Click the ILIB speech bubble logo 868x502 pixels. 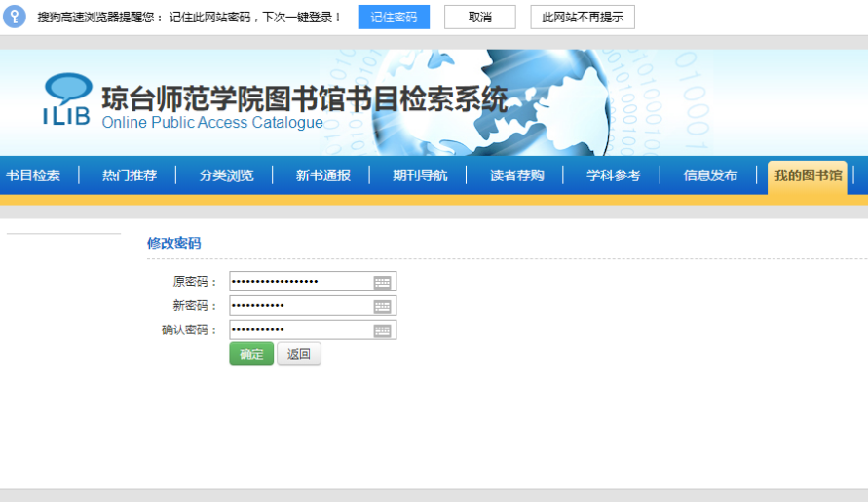click(x=66, y=99)
